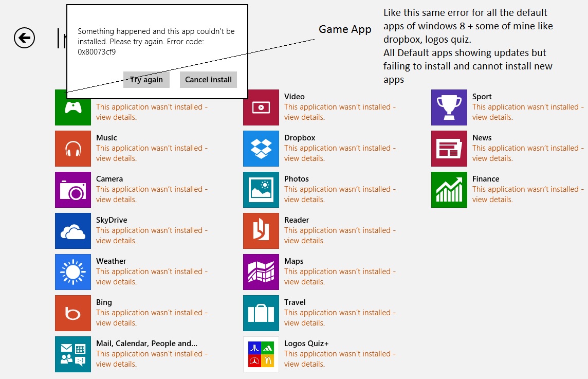View details for Maps install failure
588x379 pixels.
click(x=340, y=277)
